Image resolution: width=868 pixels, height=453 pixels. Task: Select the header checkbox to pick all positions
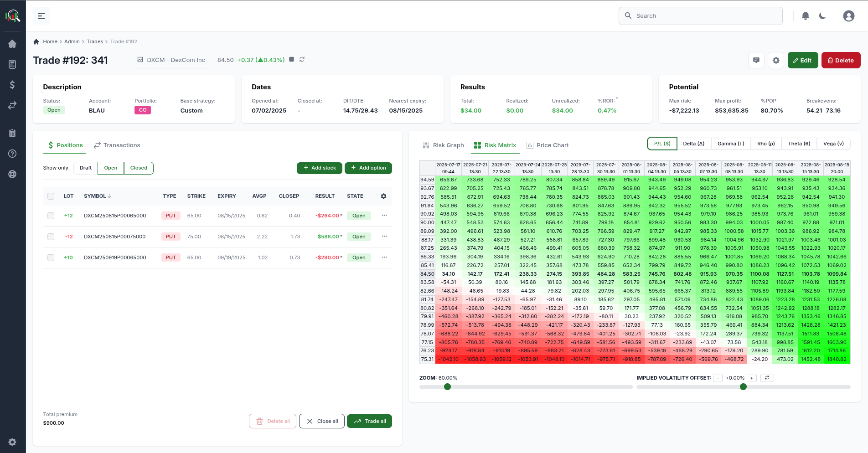click(x=51, y=196)
